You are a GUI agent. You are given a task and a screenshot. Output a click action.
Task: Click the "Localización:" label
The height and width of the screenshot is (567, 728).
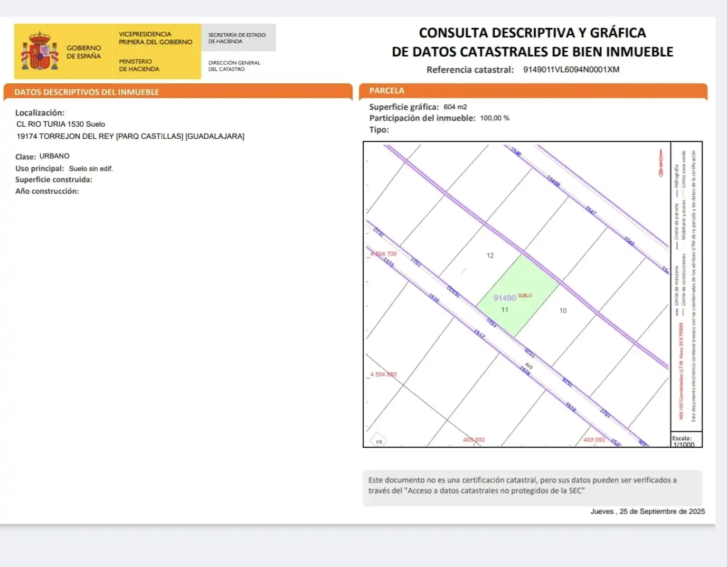(x=40, y=112)
